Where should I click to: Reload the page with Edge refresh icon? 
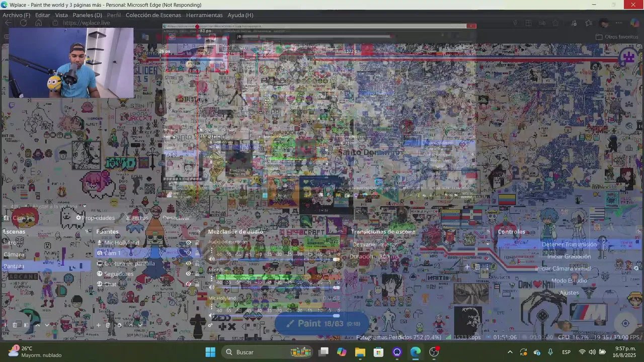click(x=23, y=23)
